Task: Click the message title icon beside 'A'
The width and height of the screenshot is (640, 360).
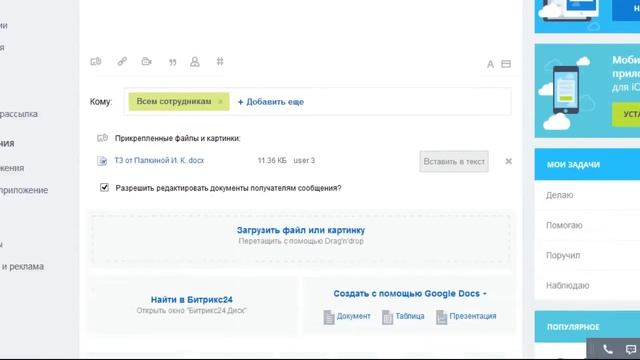Action: pyautogui.click(x=506, y=64)
